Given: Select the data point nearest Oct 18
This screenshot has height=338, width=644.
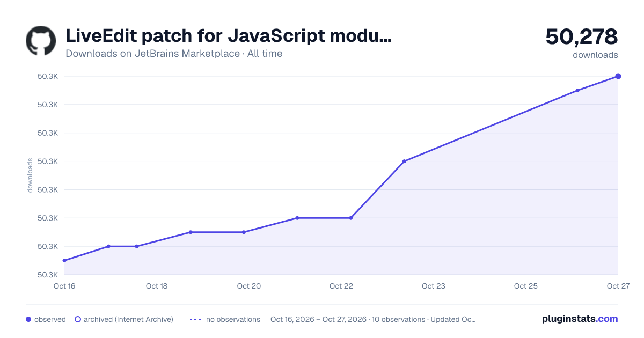Looking at the screenshot, I should pyautogui.click(x=137, y=246).
